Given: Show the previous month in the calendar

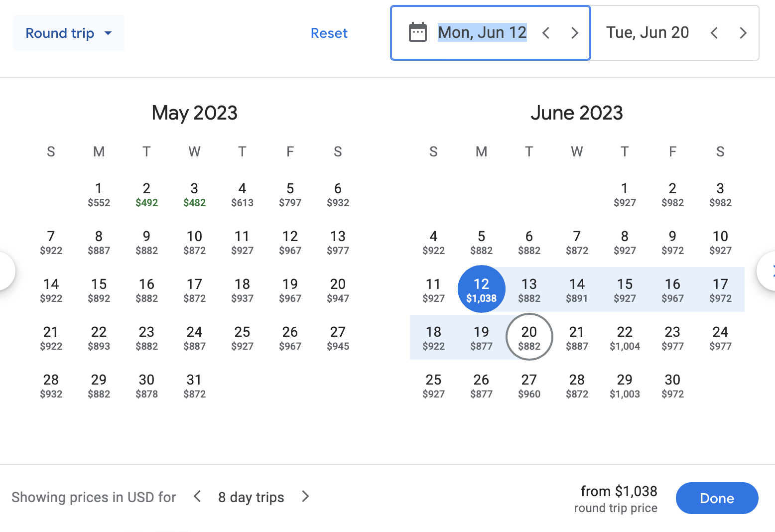Looking at the screenshot, I should click(x=6, y=271).
